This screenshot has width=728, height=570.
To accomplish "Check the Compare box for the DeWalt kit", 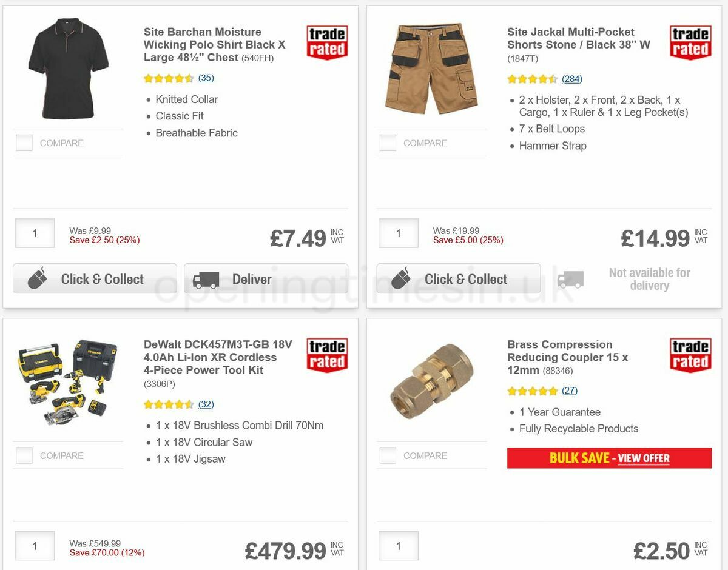I will (24, 455).
